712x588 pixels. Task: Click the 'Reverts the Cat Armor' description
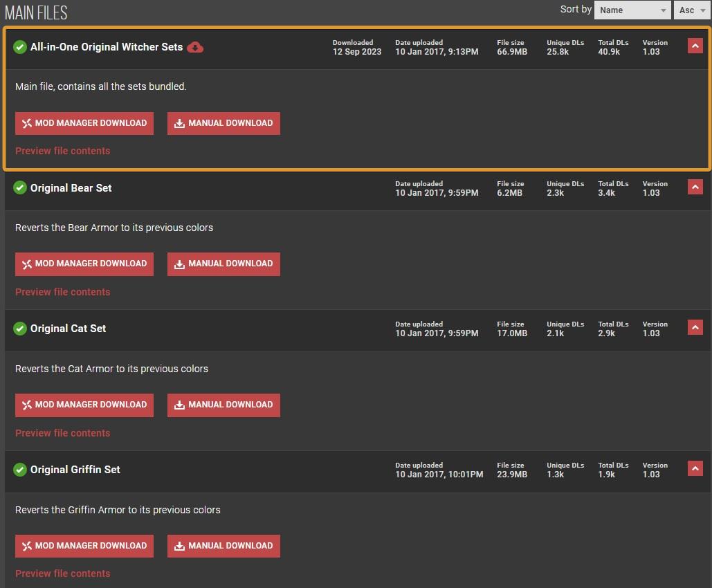point(111,369)
